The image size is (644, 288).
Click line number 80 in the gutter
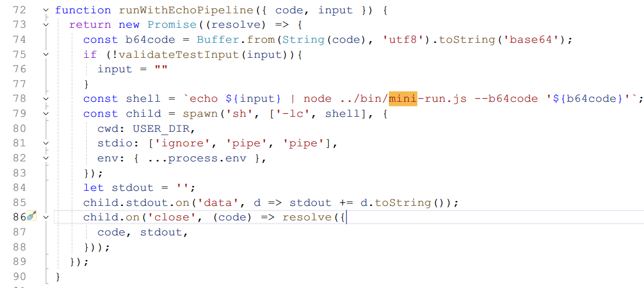[19, 128]
